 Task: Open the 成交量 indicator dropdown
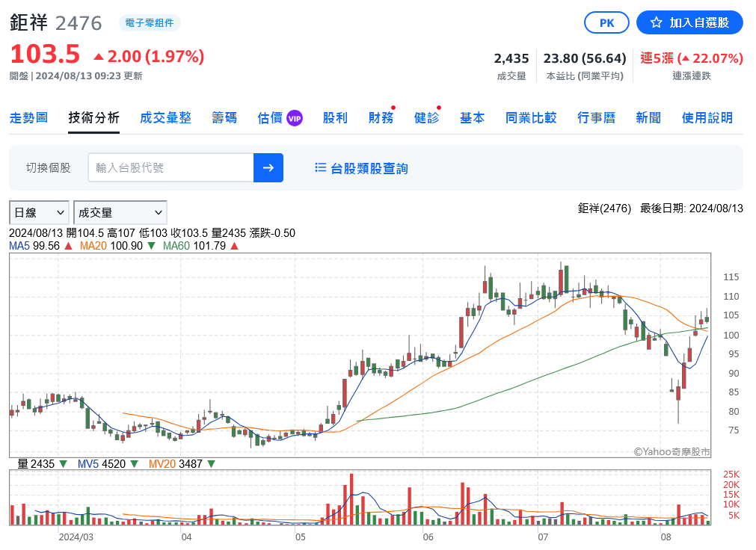tap(120, 213)
